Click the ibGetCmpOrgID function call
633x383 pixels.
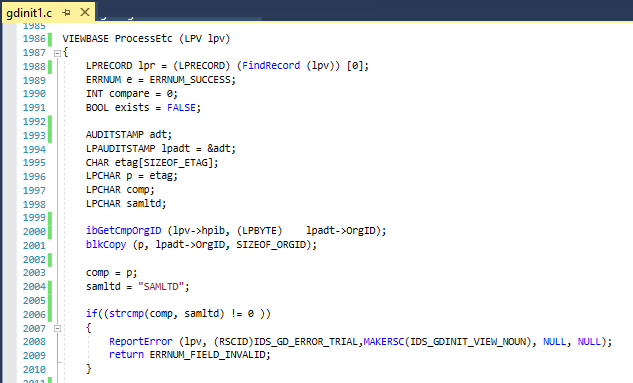point(124,231)
